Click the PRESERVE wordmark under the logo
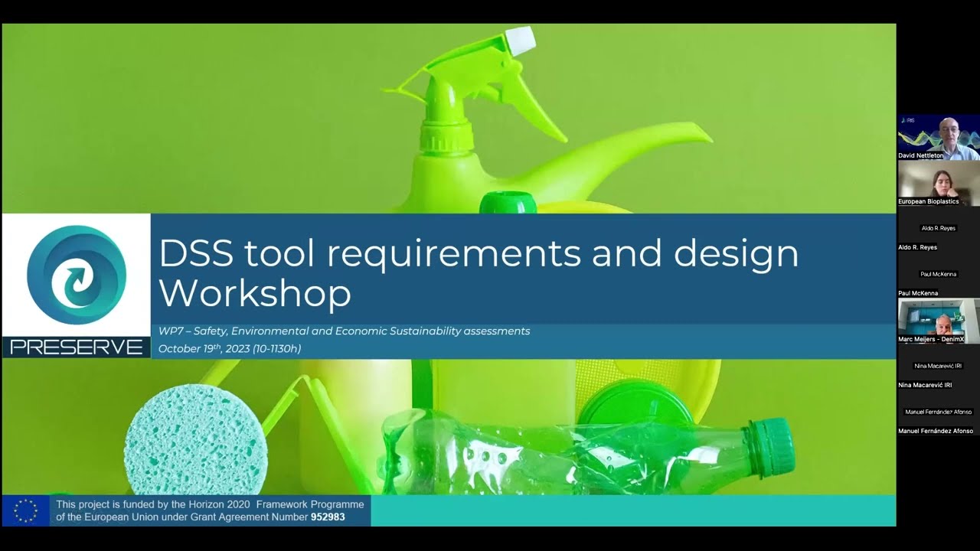 tap(77, 347)
